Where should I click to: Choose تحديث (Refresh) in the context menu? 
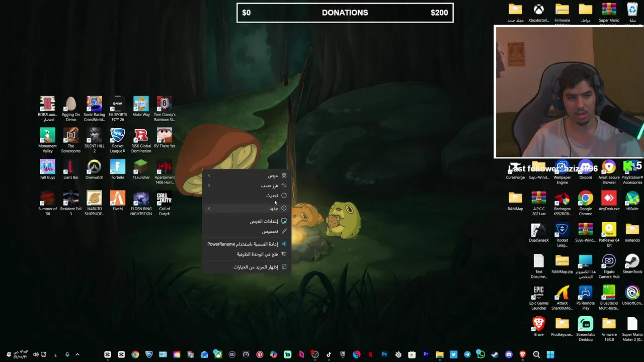[x=247, y=196]
